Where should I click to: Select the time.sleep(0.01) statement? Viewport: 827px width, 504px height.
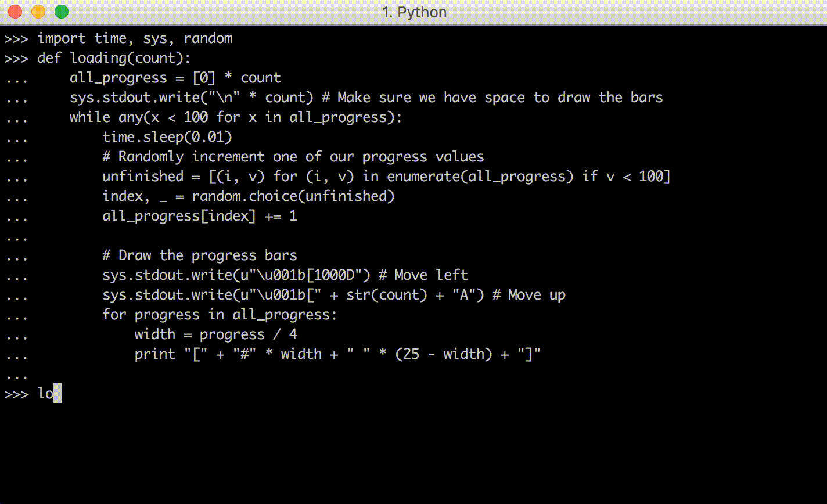tap(167, 136)
